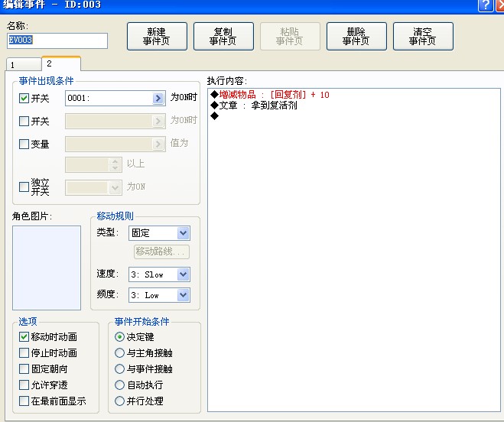Choose 与主角接触 start condition
This screenshot has height=422, width=504.
[x=119, y=352]
